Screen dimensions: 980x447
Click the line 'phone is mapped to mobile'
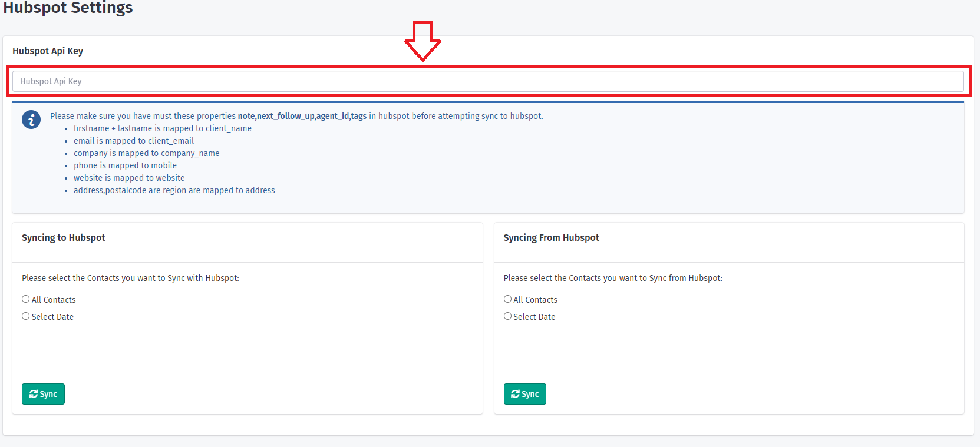click(x=125, y=165)
